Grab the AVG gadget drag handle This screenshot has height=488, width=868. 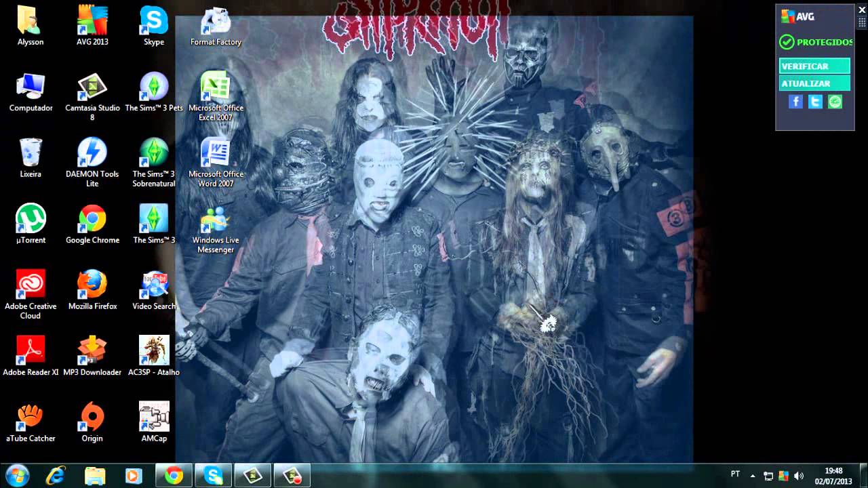pyautogui.click(x=862, y=21)
